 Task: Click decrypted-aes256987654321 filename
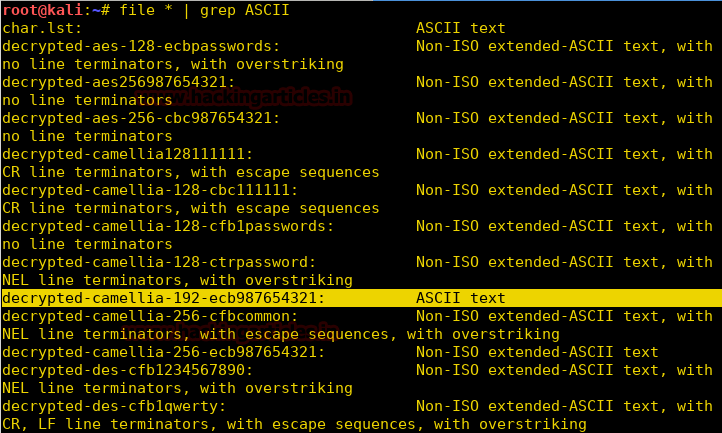(x=118, y=81)
